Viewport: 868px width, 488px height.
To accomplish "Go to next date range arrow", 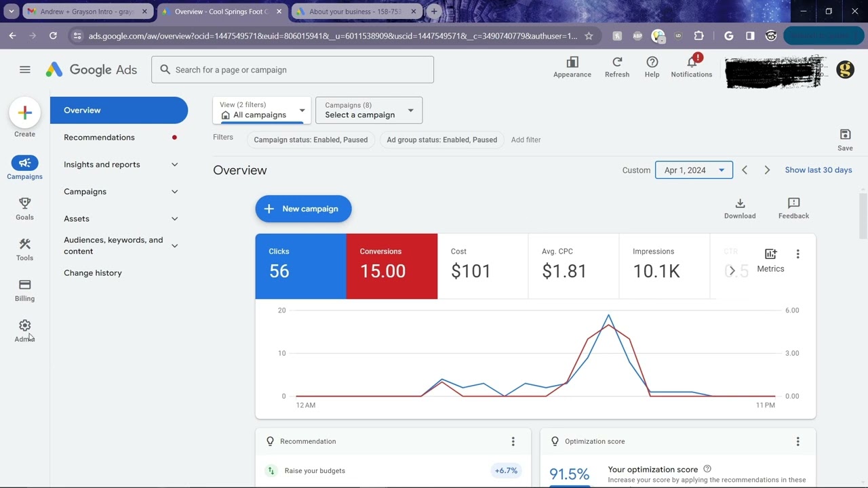I will (767, 170).
